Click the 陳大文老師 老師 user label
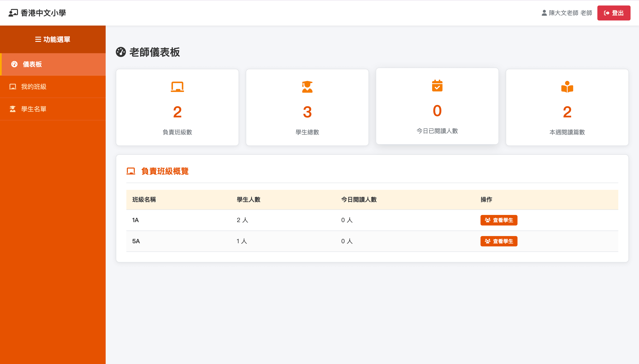This screenshot has width=639, height=364. pos(570,13)
